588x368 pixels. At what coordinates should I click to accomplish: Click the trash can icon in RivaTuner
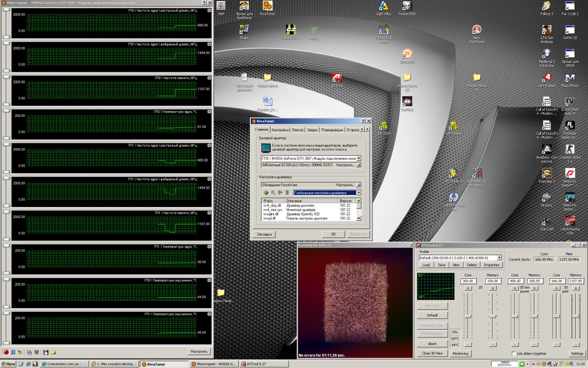point(287,193)
